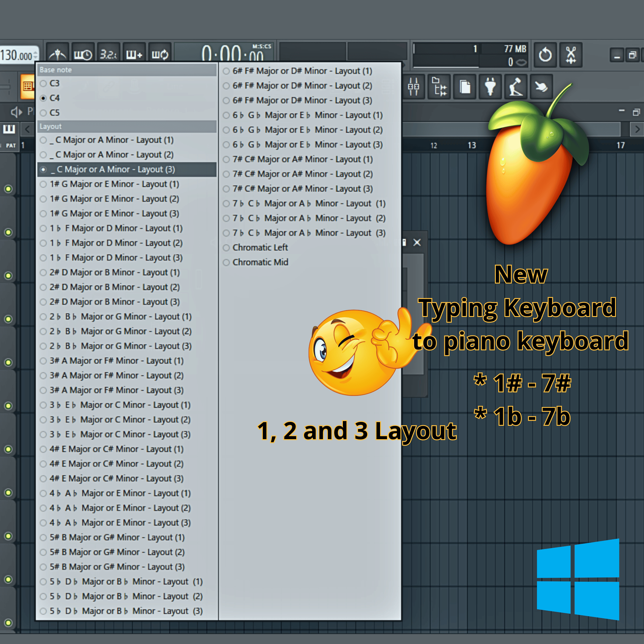Image resolution: width=644 pixels, height=644 pixels.
Task: Toggle wait-for-input-to-start-playing icon
Action: (83, 54)
